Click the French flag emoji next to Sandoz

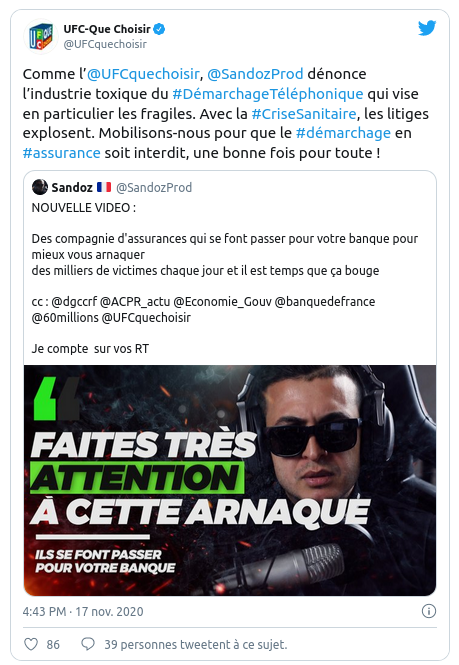[104, 187]
